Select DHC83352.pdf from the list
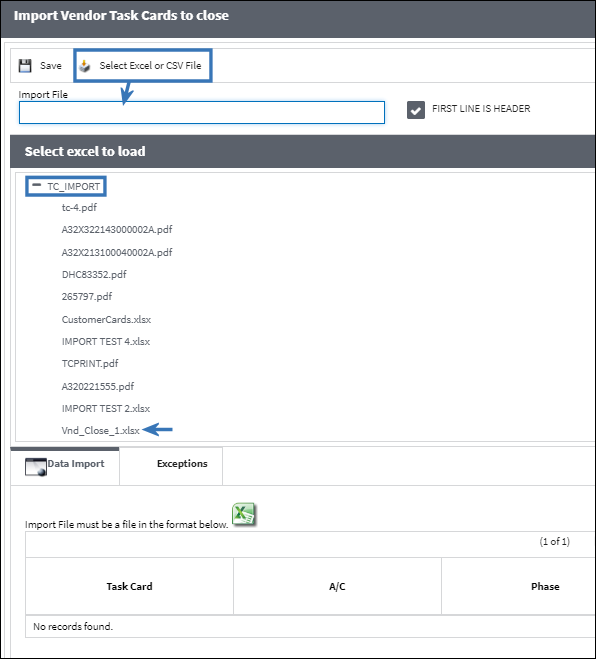 tap(94, 274)
